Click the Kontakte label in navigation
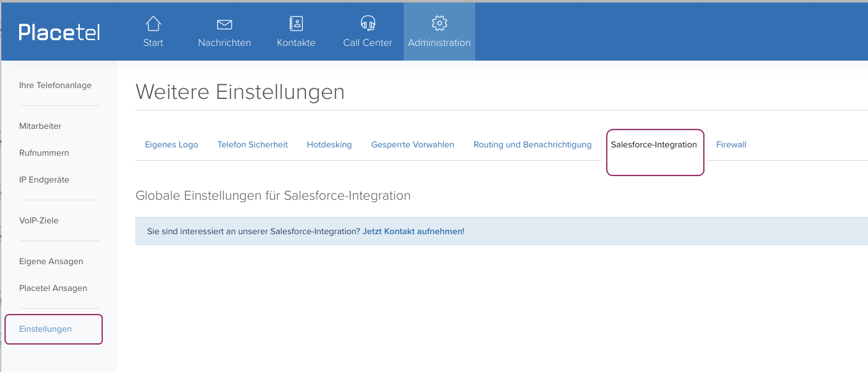 [296, 43]
